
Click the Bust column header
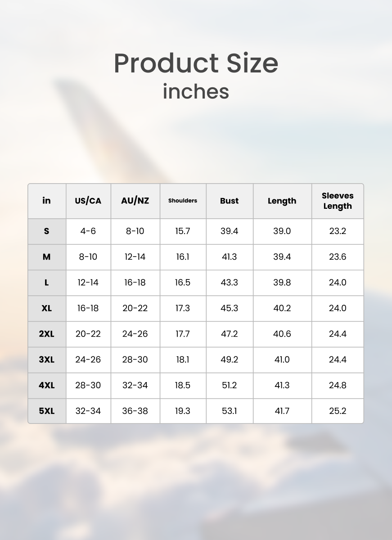pos(229,201)
